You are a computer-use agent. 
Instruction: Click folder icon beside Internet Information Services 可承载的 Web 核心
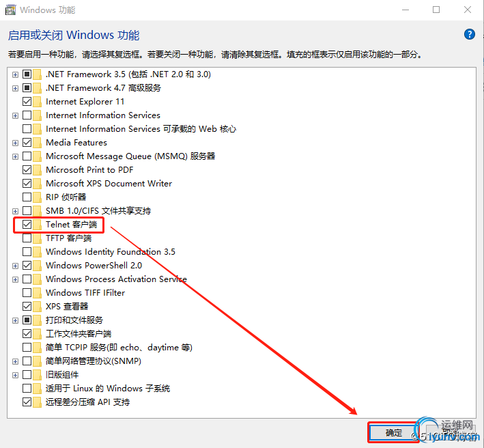click(37, 129)
